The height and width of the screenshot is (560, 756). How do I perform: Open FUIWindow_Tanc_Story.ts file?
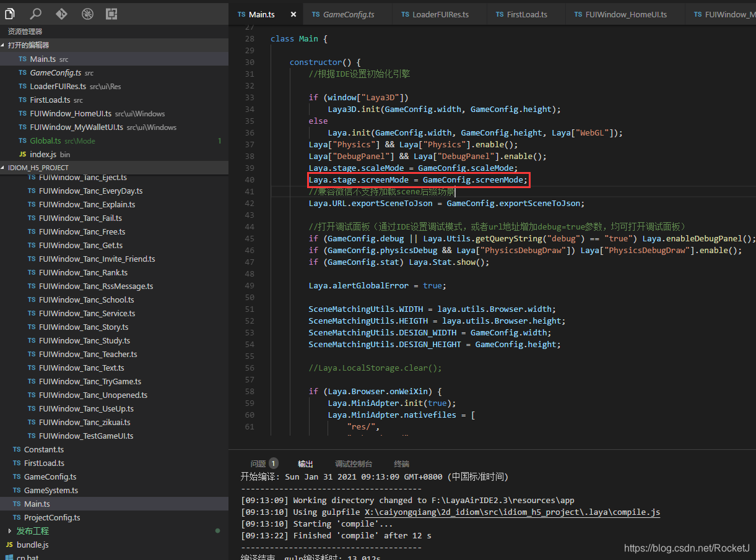click(x=114, y=327)
